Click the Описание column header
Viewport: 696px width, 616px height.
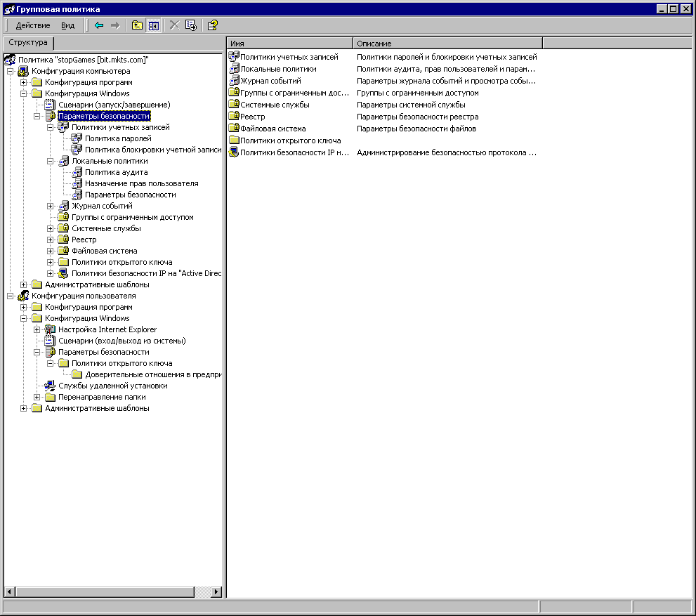coord(447,44)
